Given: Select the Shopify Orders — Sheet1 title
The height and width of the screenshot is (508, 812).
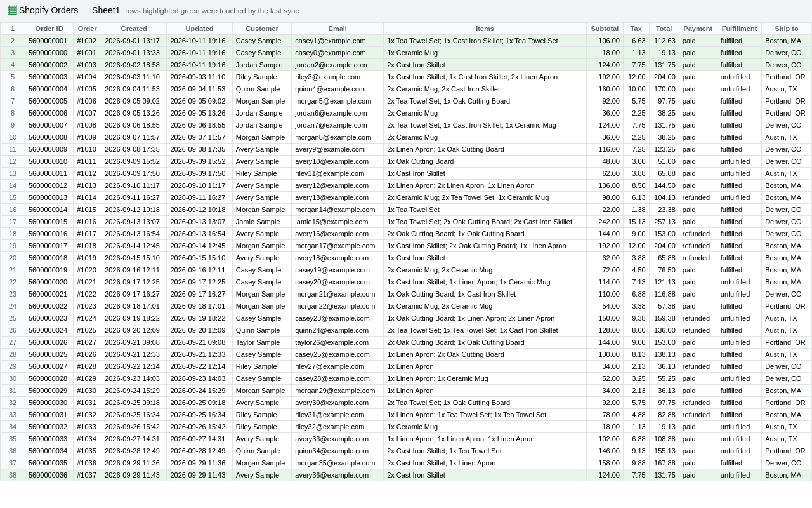Looking at the screenshot, I should click(69, 10).
